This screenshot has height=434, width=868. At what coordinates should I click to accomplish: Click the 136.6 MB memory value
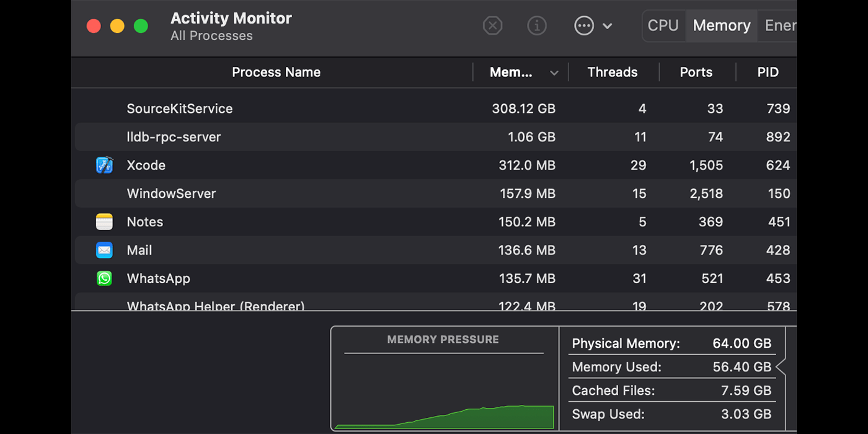click(527, 250)
